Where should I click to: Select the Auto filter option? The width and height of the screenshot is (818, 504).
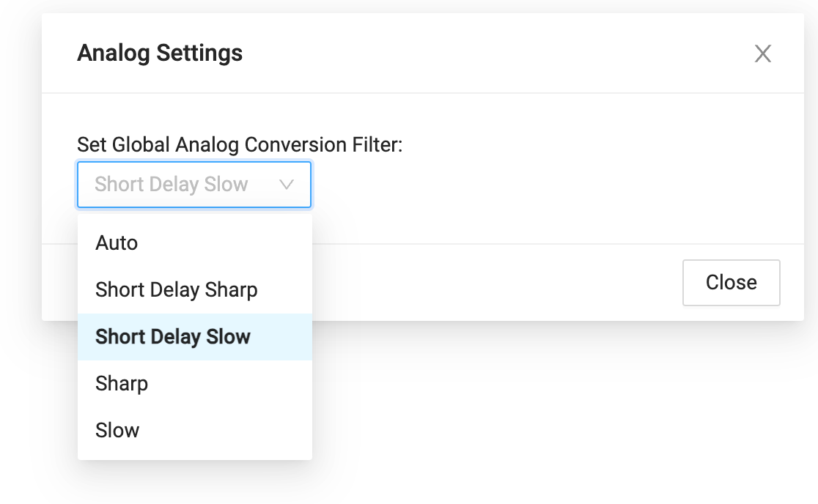click(117, 243)
